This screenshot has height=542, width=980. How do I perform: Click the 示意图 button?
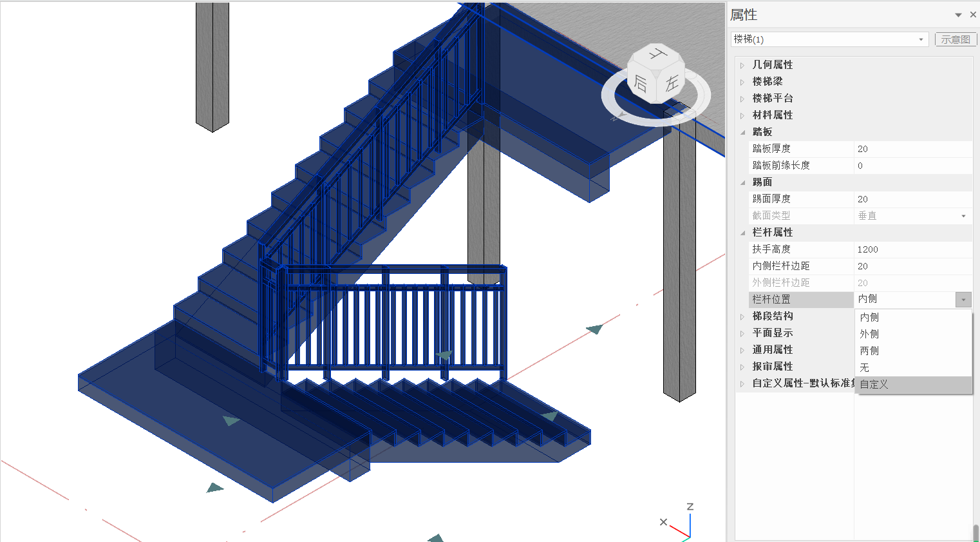(956, 39)
